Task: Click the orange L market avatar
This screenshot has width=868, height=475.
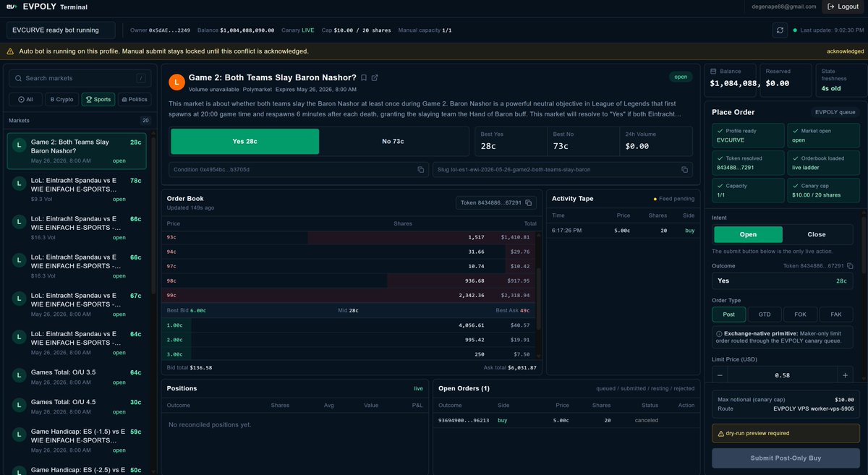Action: click(176, 82)
